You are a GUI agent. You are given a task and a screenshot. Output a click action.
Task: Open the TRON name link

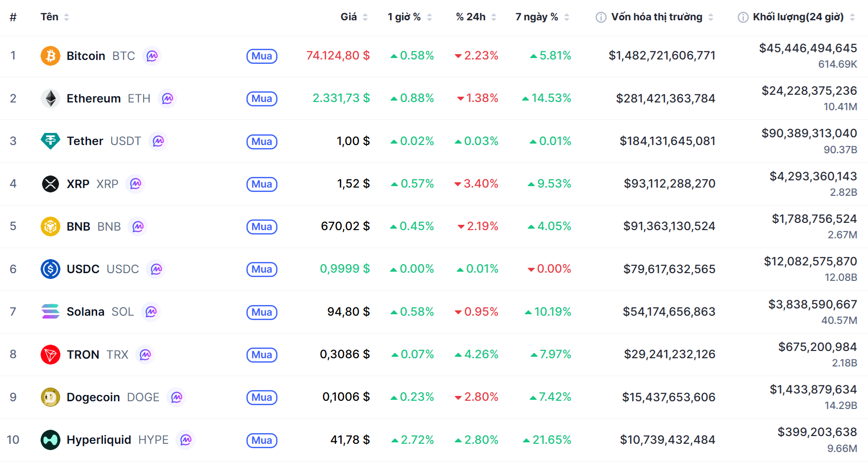coord(83,354)
